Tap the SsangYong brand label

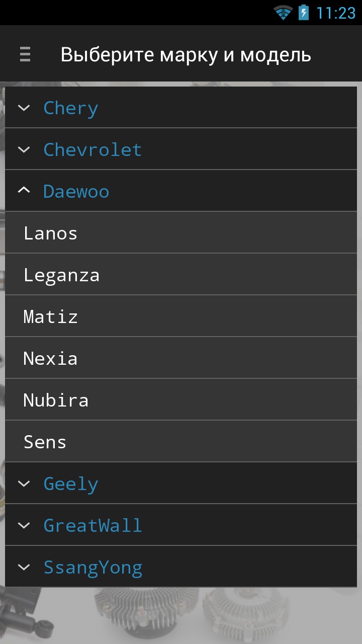pyautogui.click(x=93, y=567)
